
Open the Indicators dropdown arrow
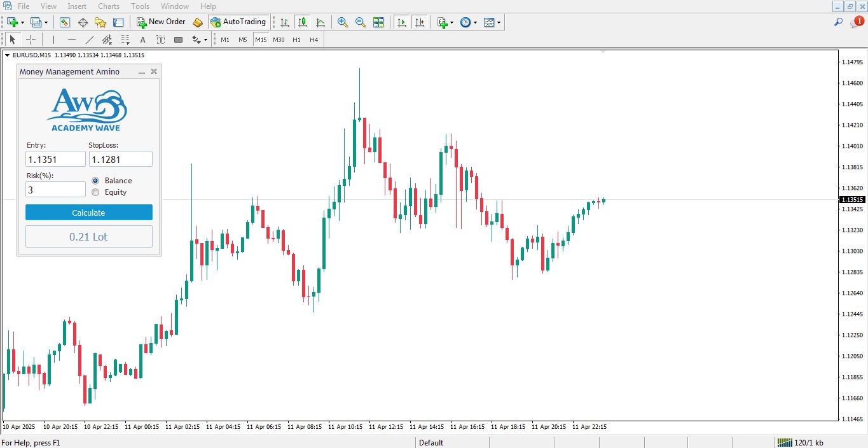click(x=452, y=22)
